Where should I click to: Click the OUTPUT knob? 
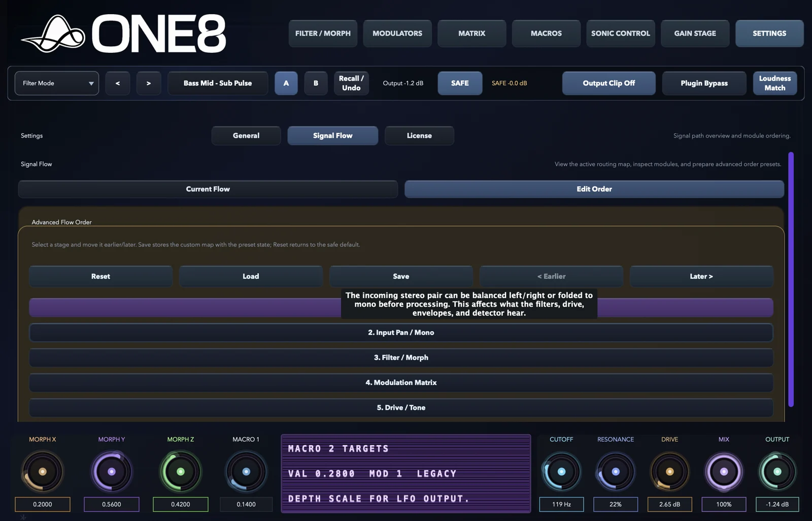(777, 472)
